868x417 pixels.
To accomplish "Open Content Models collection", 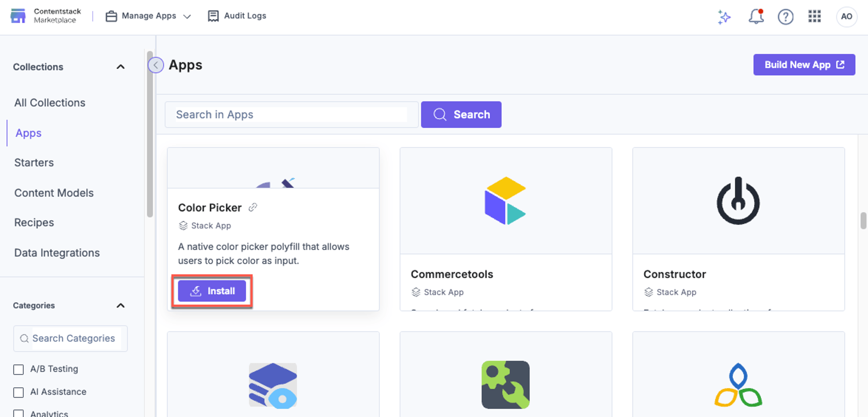I will (54, 193).
